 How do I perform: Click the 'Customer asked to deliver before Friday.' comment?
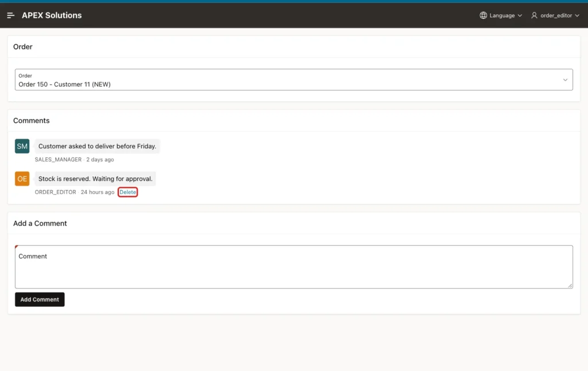pos(97,146)
